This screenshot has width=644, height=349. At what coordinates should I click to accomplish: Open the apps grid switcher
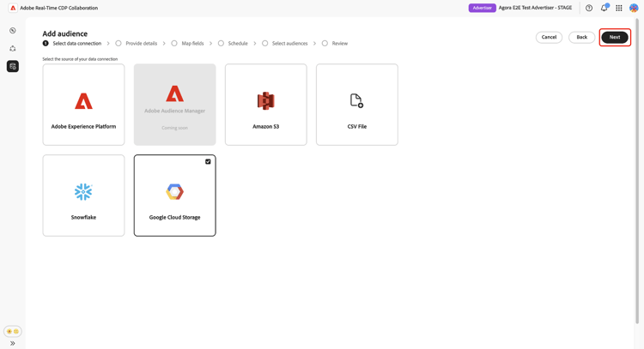pyautogui.click(x=619, y=8)
